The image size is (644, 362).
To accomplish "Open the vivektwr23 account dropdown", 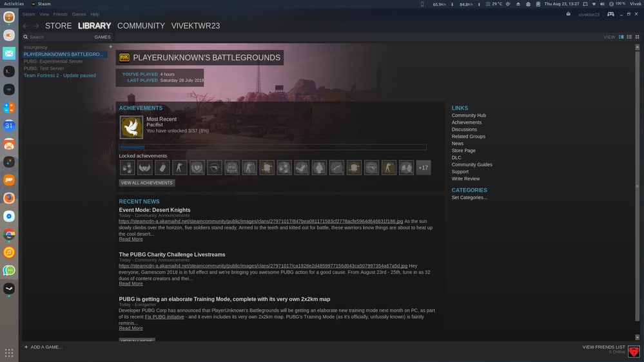I will tap(589, 14).
